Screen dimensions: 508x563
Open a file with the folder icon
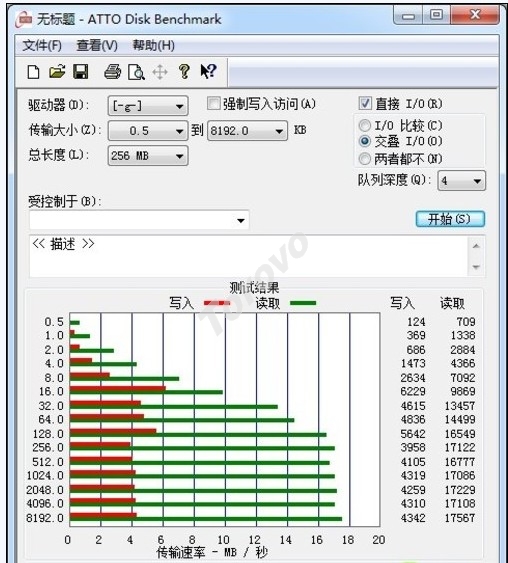click(57, 71)
